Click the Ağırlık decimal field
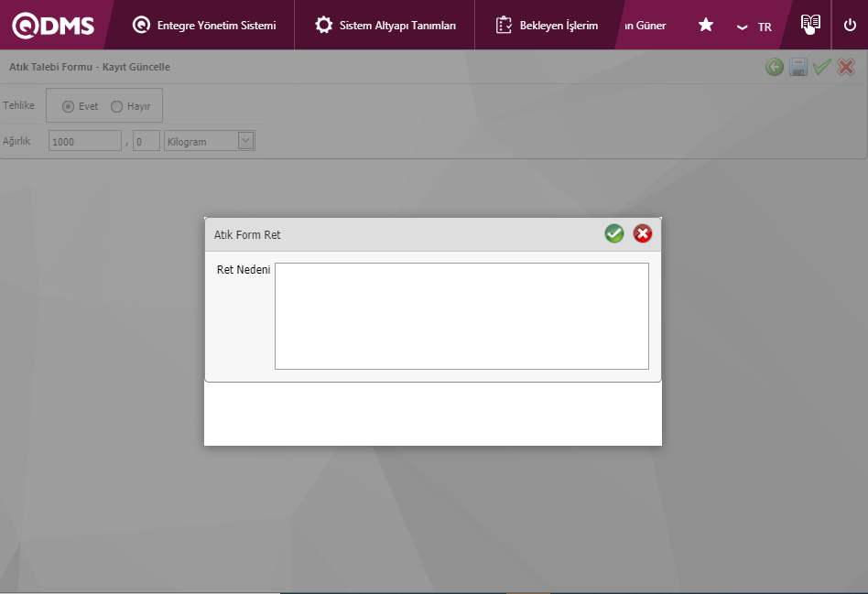Viewport: 868px width, 594px height. (146, 141)
